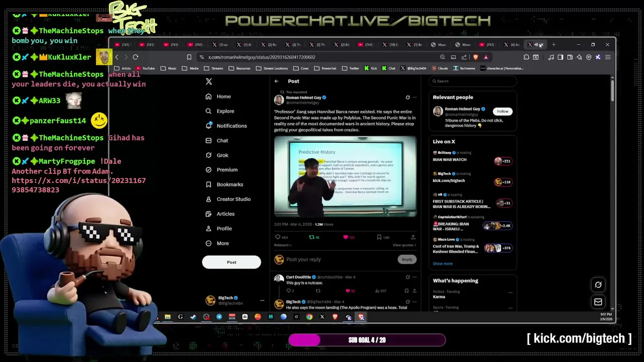This screenshot has width=644, height=362.
Task: Open the Claude bookmark
Action: pyautogui.click(x=440, y=68)
